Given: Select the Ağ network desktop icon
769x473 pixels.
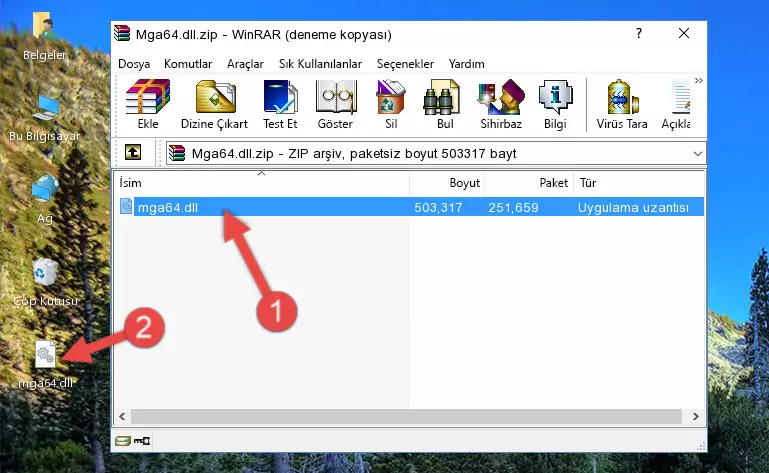Looking at the screenshot, I should tap(45, 200).
